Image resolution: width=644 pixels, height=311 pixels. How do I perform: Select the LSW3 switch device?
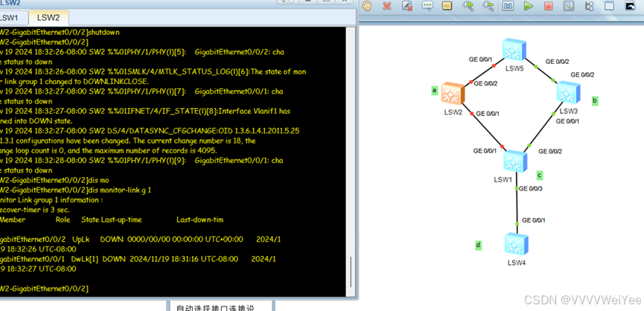point(568,92)
